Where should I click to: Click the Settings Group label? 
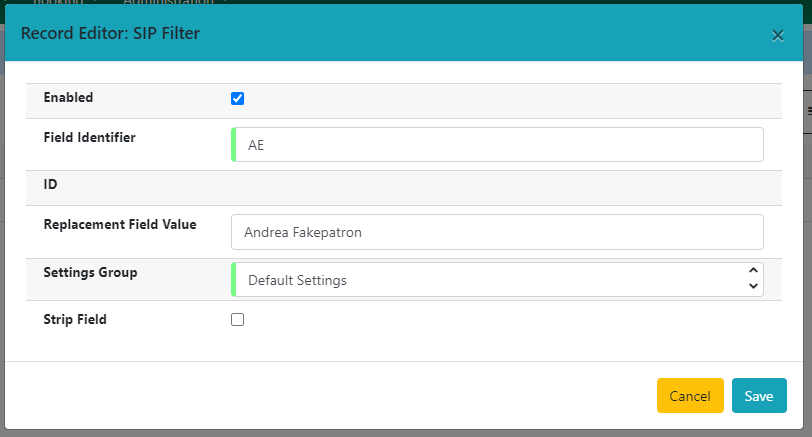coord(90,272)
